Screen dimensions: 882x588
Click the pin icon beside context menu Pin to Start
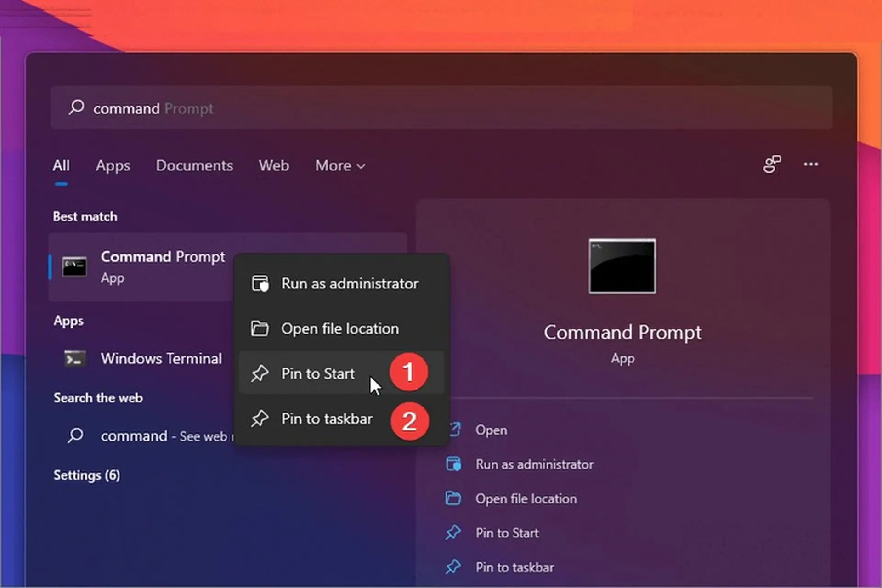(260, 373)
